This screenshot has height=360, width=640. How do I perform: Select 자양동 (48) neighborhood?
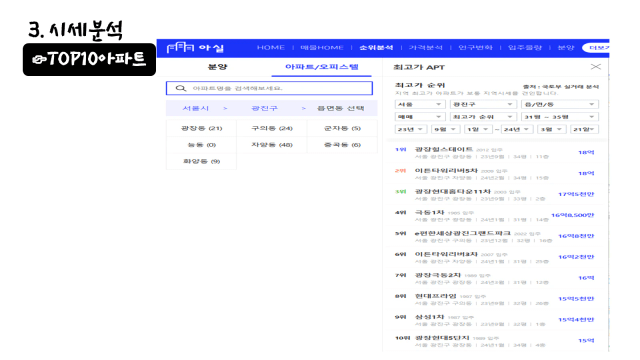coord(272,145)
